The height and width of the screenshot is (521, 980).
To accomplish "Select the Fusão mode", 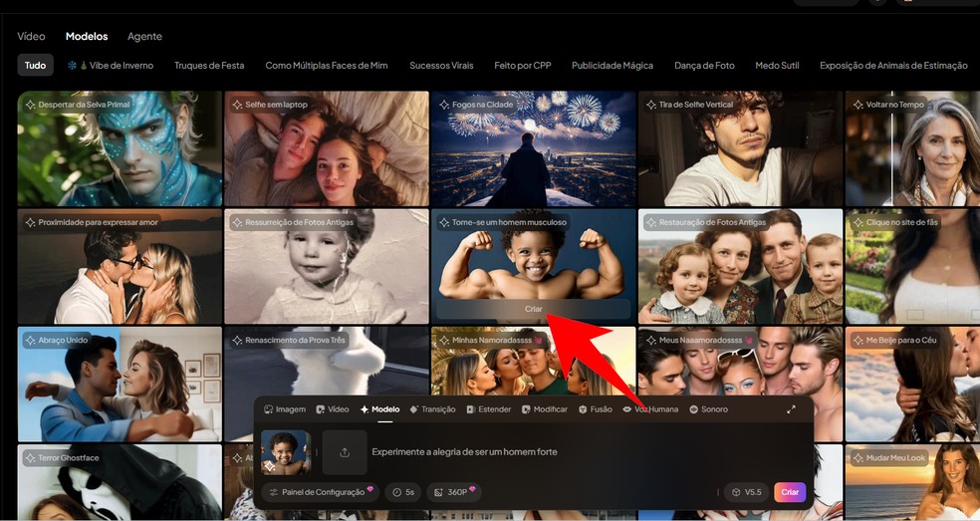I will (x=596, y=409).
